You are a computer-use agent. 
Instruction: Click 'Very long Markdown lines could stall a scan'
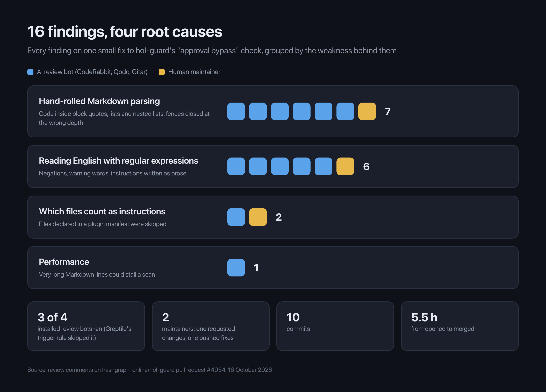coord(97,275)
